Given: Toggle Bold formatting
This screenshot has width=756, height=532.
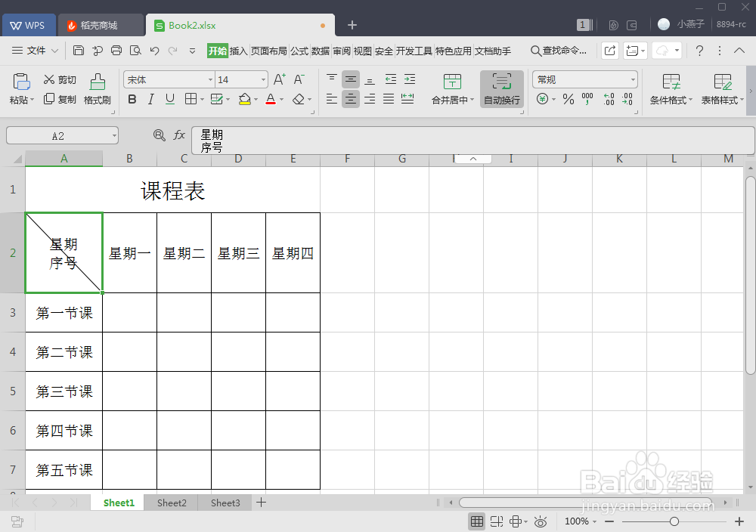Looking at the screenshot, I should pyautogui.click(x=132, y=99).
